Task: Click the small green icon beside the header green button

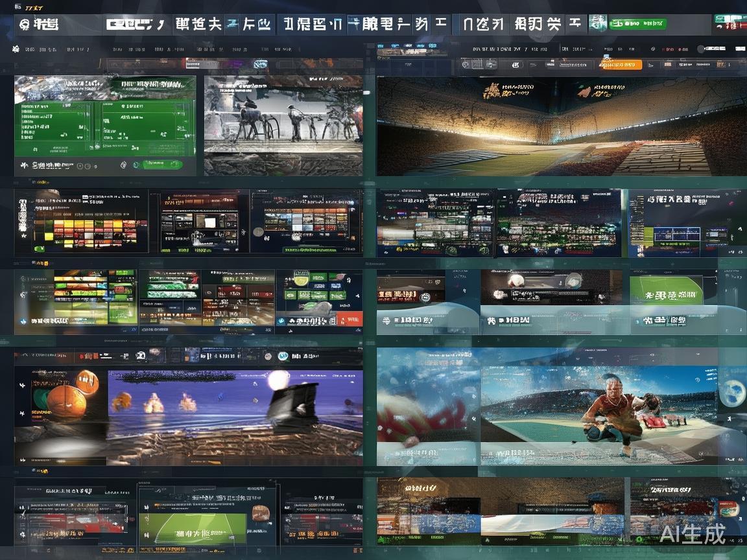Action: pos(597,24)
